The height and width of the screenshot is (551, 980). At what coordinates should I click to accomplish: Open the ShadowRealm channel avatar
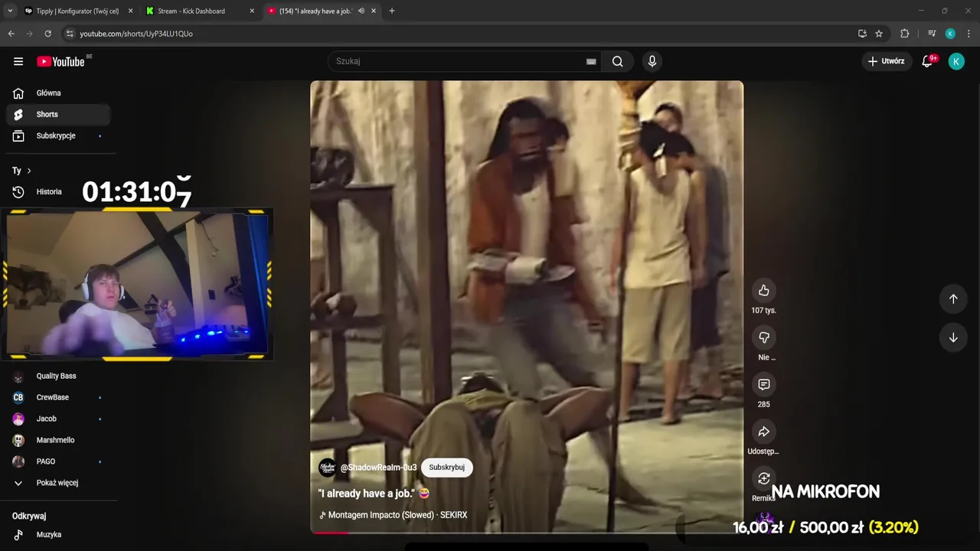[x=327, y=468]
